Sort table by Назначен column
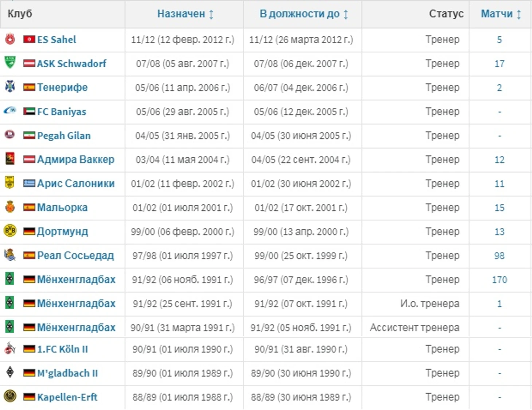Screen dimensions: 532x410 [185, 14]
